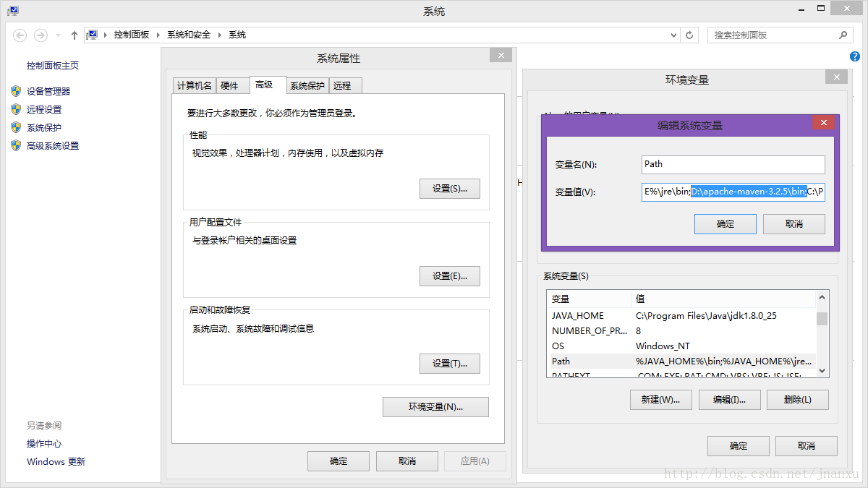Select the OS variable row
868x488 pixels.
(681, 346)
